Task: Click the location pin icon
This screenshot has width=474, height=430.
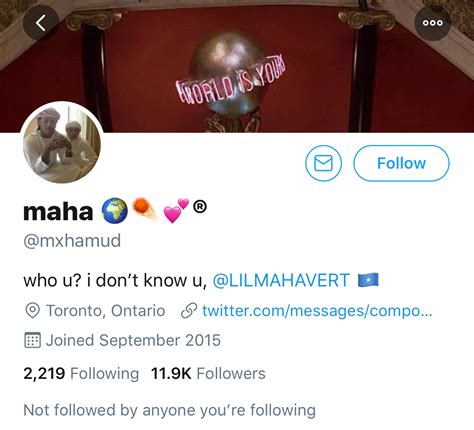Action: click(32, 311)
